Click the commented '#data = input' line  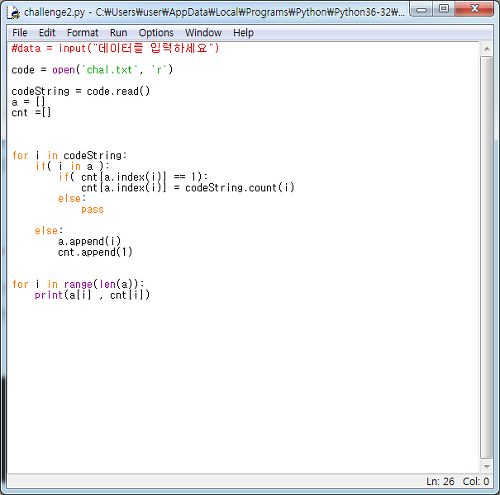(115, 48)
